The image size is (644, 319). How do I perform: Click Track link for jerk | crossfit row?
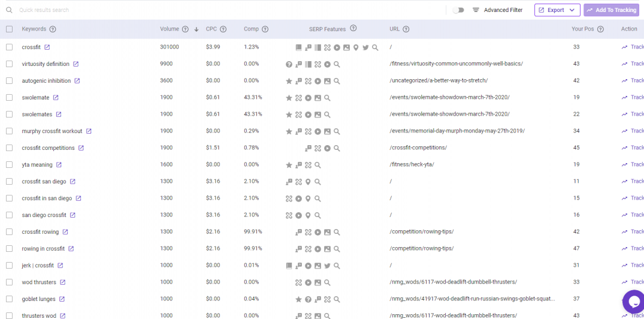(633, 265)
